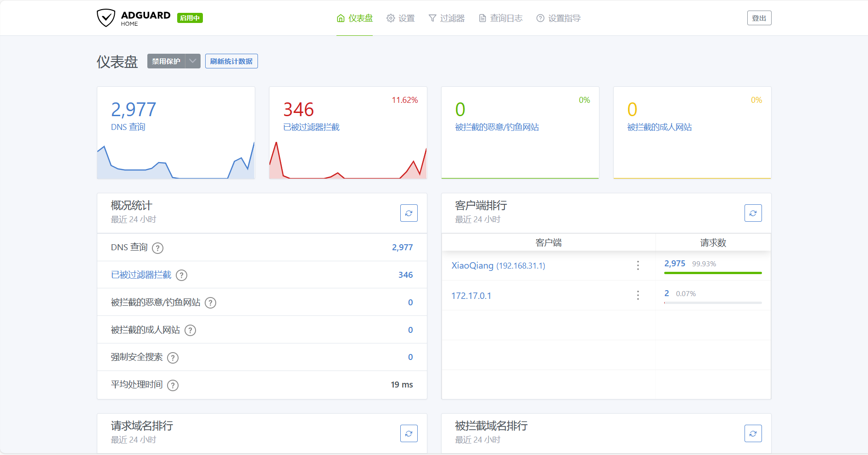Expand the disable protection dropdown arrow
The height and width of the screenshot is (455, 868).
193,61
